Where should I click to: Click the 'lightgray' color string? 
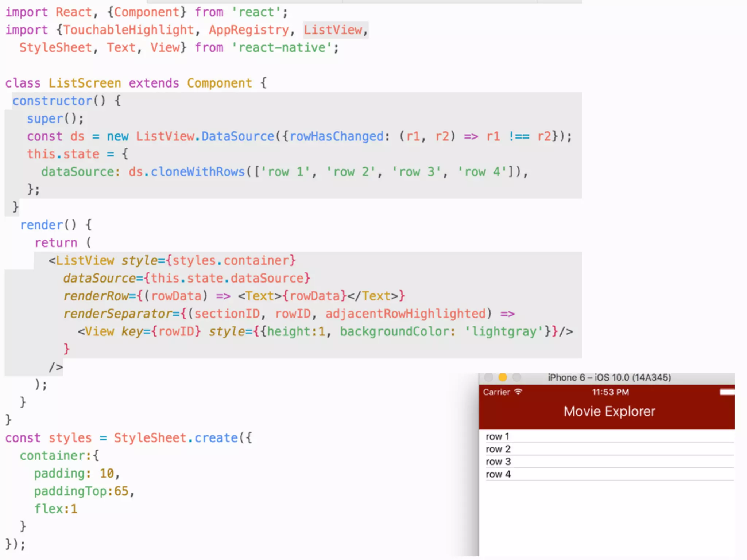pos(504,331)
